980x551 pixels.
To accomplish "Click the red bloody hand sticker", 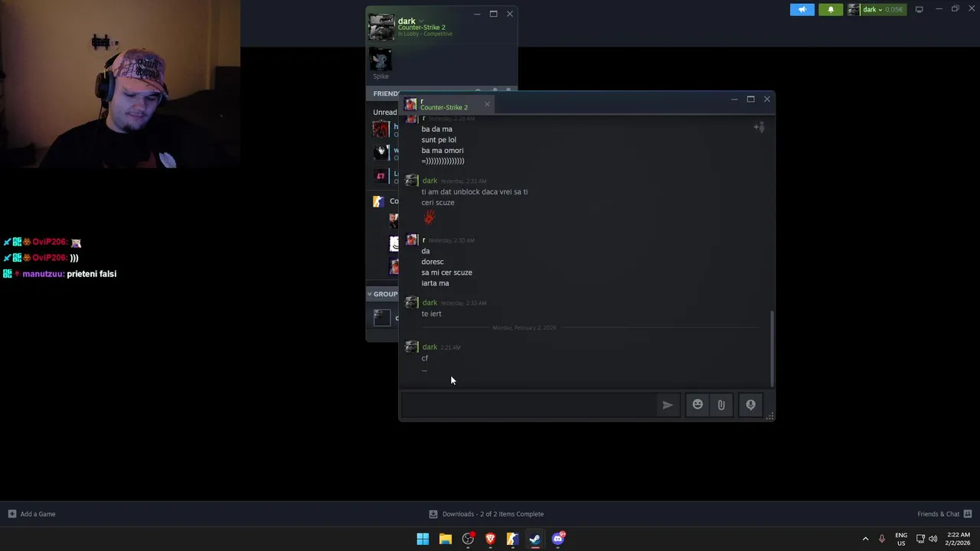I will 429,218.
